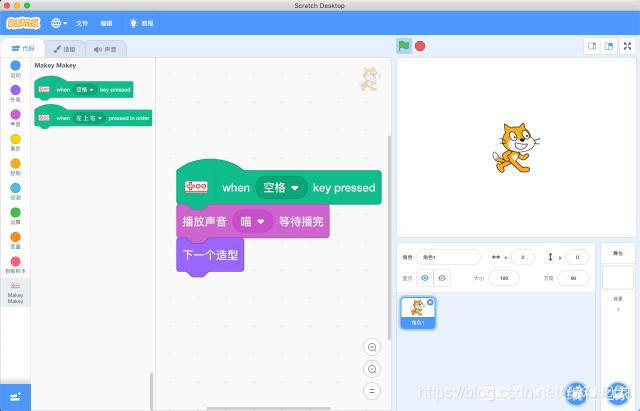Zoom in the code workspace

[372, 347]
